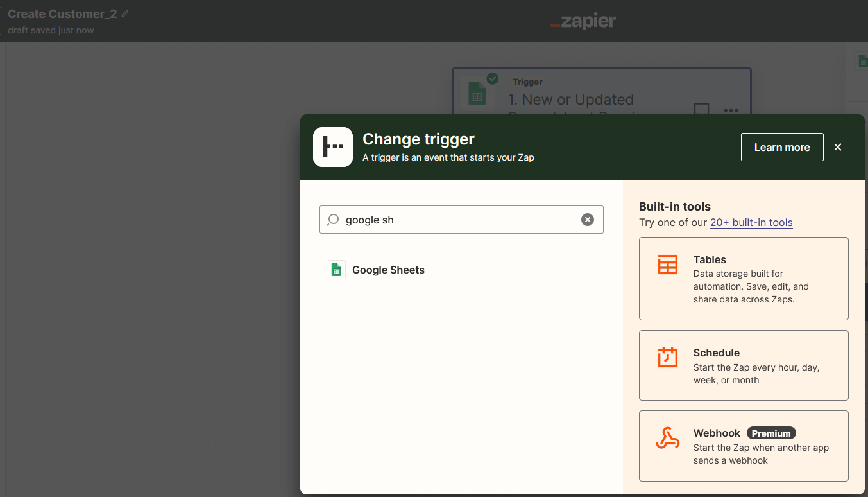This screenshot has height=497, width=868.
Task: Click the pencil icon to rename the Zap
Action: point(124,13)
